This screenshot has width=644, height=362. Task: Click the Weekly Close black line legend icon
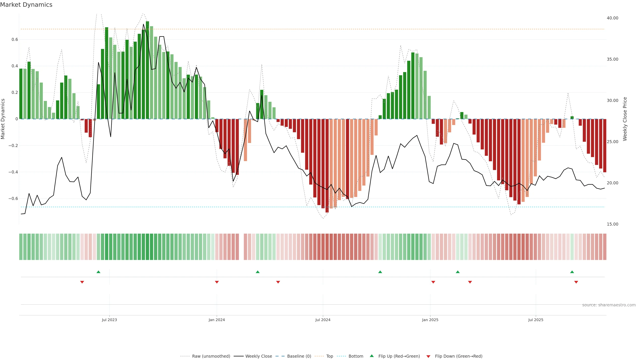click(x=238, y=356)
